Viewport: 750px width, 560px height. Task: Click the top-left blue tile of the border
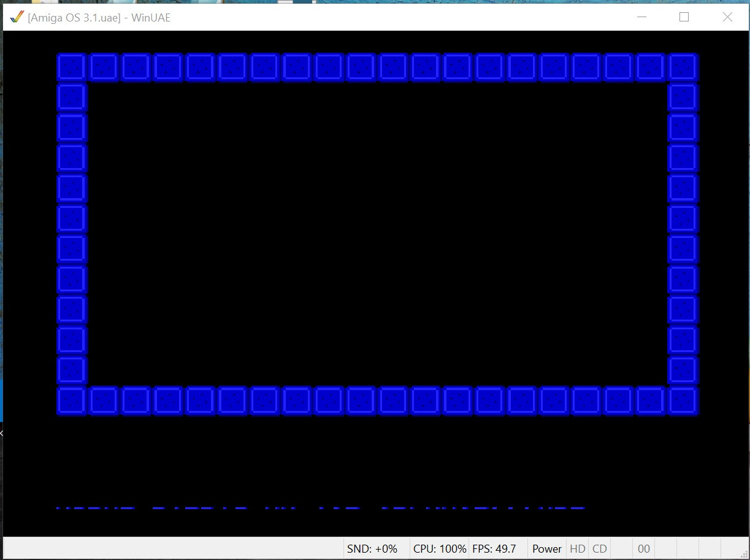point(72,67)
